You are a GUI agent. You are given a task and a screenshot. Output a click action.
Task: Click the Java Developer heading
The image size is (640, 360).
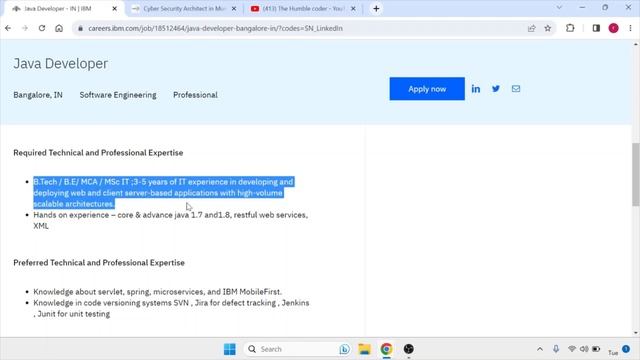60,64
